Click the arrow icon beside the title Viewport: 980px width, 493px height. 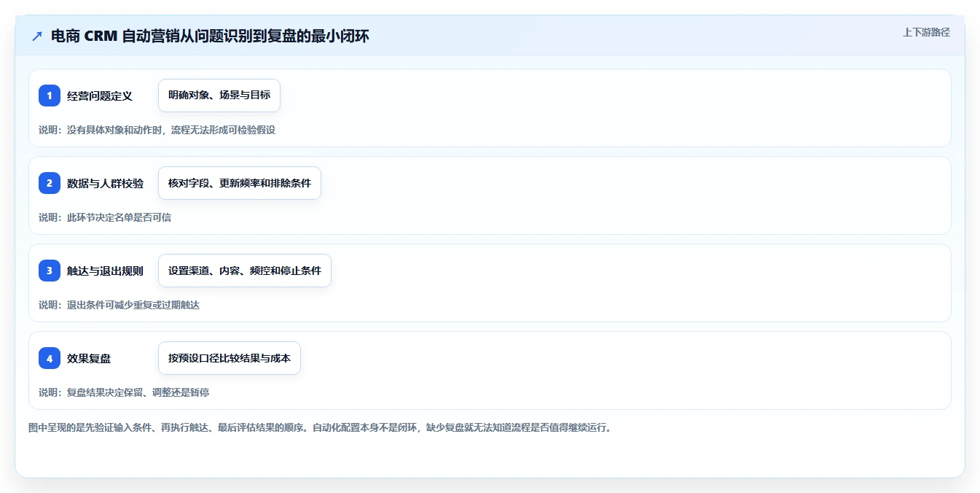37,36
